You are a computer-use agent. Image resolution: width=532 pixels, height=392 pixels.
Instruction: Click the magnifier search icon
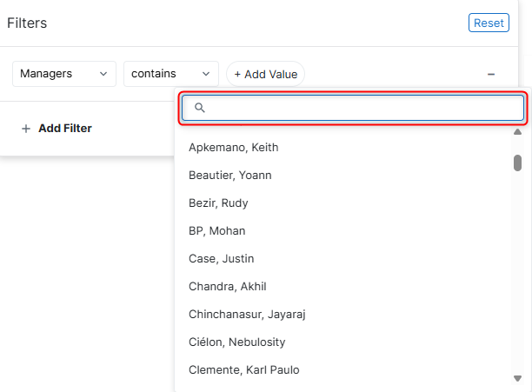point(200,108)
